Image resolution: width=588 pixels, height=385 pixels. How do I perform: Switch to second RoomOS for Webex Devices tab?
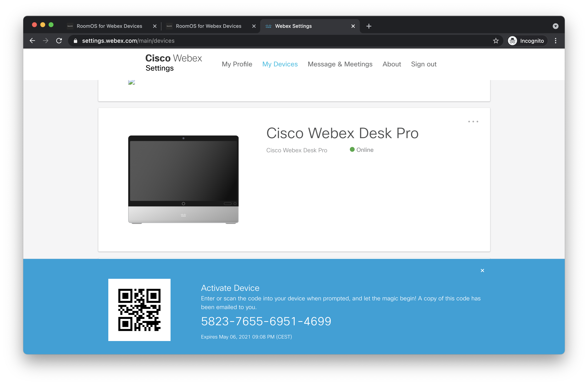[x=208, y=26]
